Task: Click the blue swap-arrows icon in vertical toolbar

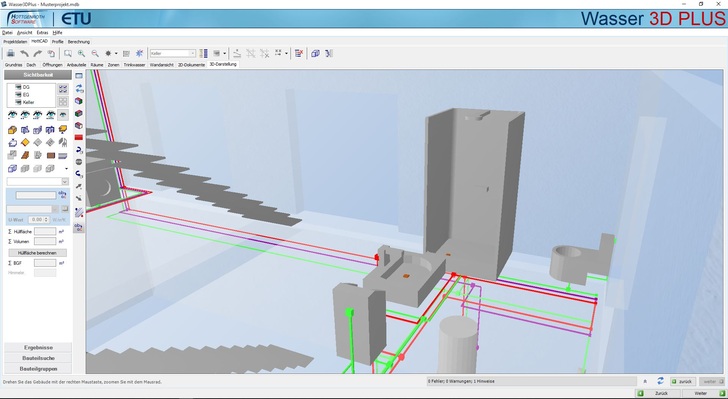Action: coord(79,88)
